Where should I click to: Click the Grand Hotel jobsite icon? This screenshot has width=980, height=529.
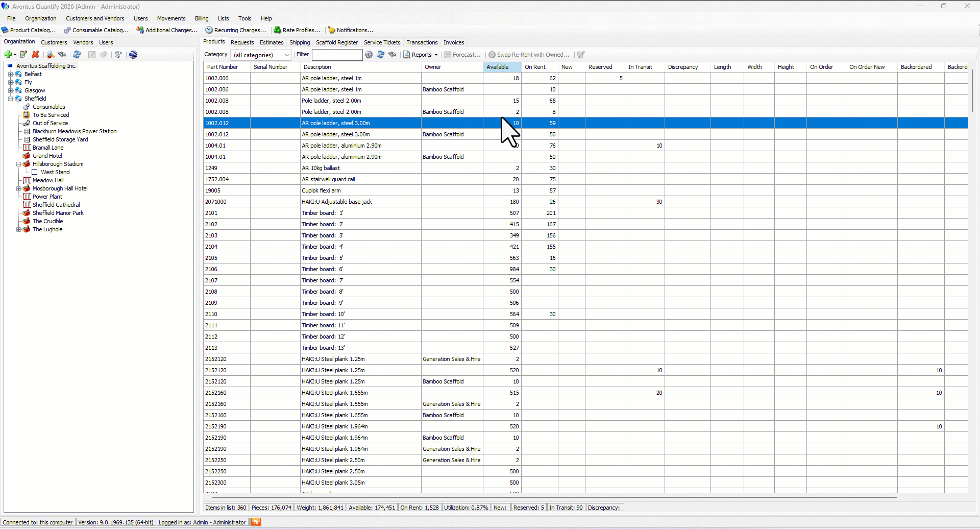click(27, 156)
